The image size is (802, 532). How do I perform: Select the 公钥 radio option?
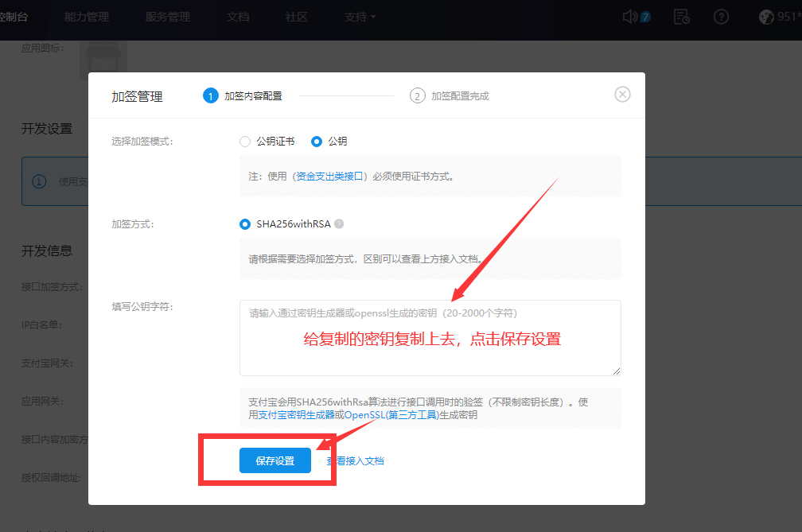315,141
